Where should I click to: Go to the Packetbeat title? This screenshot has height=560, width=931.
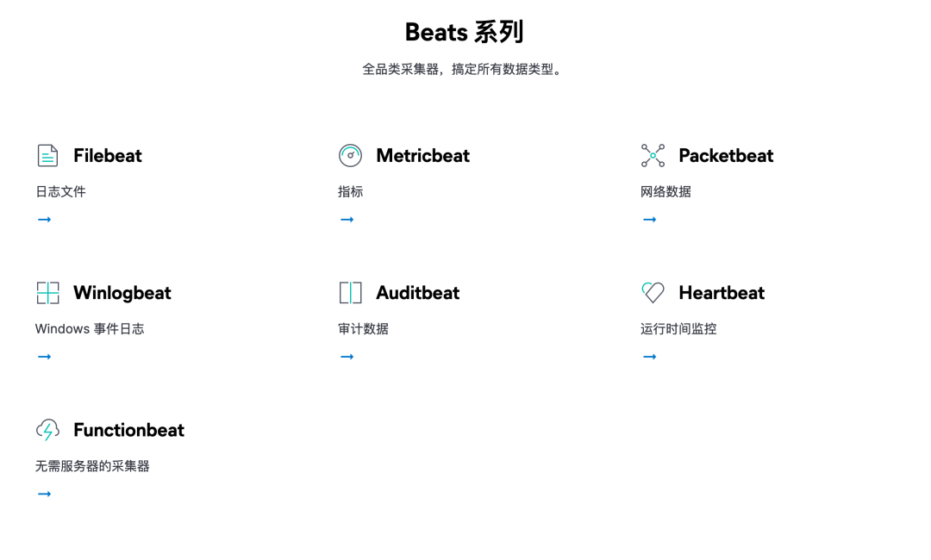[726, 156]
